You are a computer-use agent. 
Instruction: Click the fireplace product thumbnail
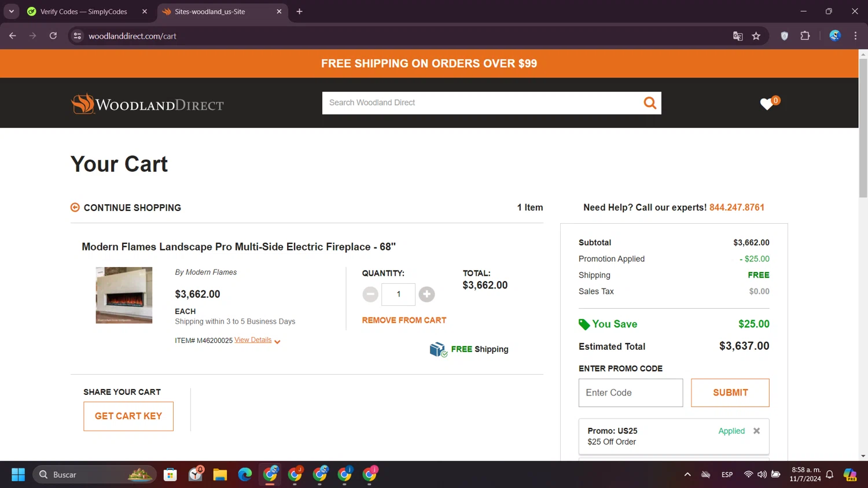124,295
